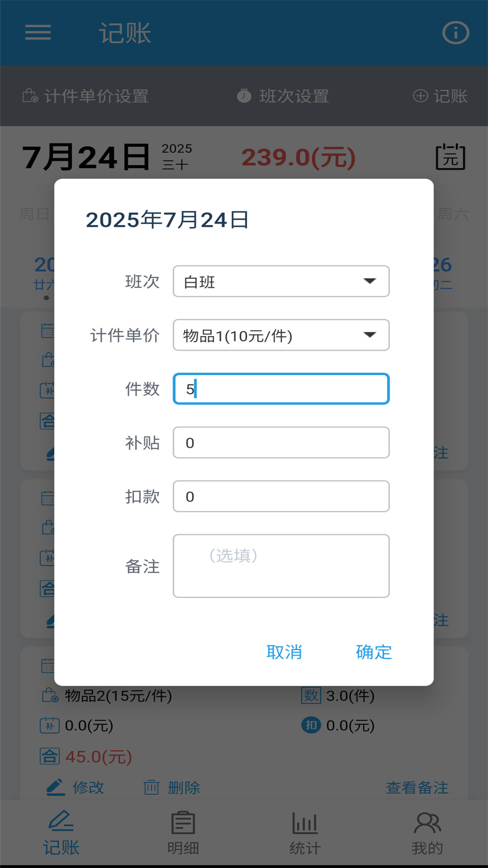This screenshot has height=868, width=488.
Task: Click the 删除 trash icon for the record
Action: (152, 787)
